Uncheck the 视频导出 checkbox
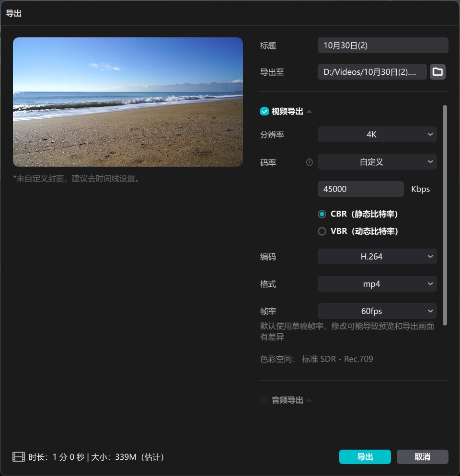Image resolution: width=460 pixels, height=476 pixels. 264,112
